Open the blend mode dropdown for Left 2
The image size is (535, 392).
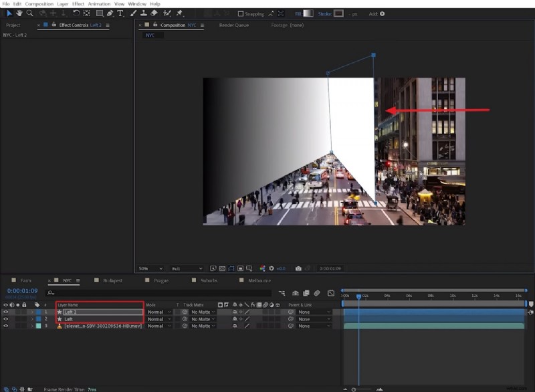pos(160,310)
